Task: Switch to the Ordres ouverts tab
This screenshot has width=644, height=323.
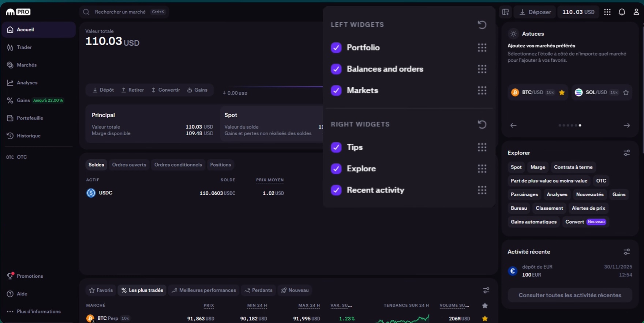Action: (129, 165)
